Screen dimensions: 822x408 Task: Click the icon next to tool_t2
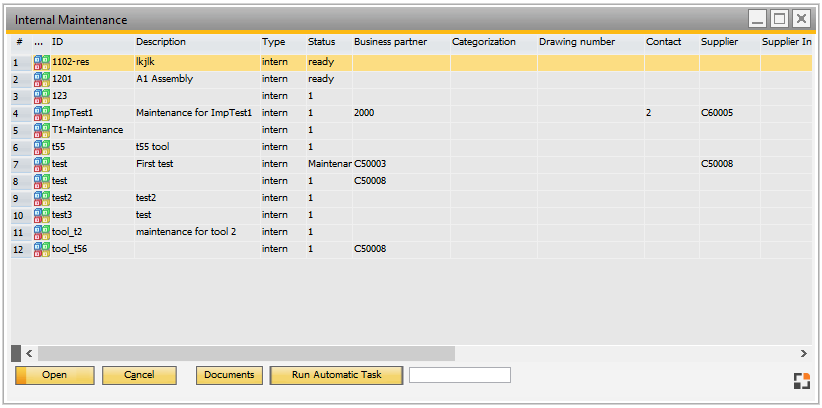(41, 232)
